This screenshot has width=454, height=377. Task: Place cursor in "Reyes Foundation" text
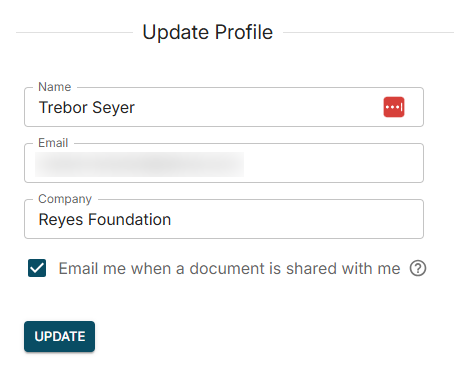pyautogui.click(x=105, y=220)
